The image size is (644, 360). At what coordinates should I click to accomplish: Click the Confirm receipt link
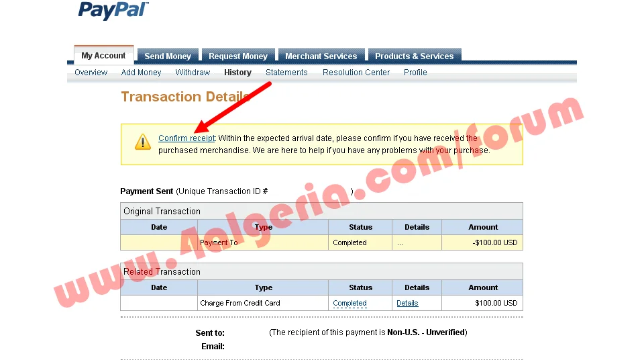pyautogui.click(x=186, y=138)
